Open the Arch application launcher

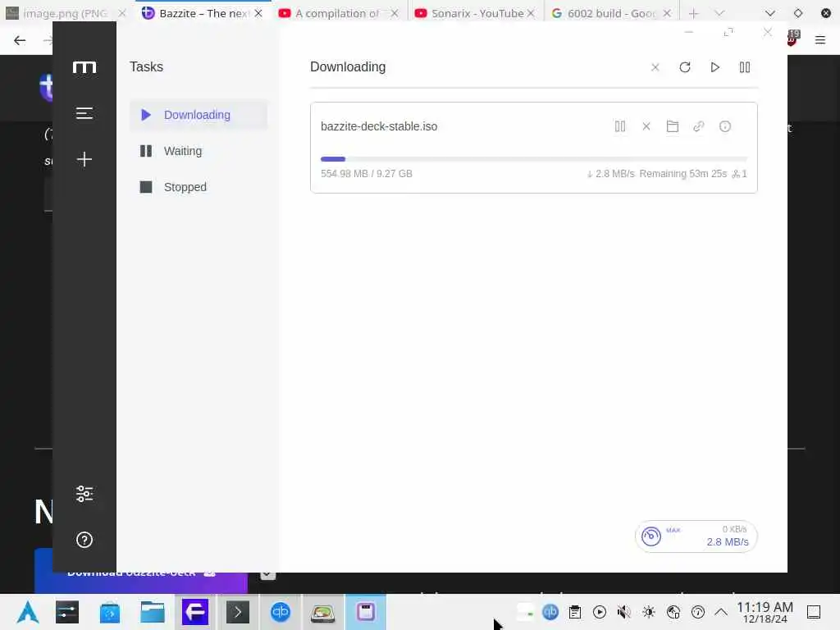27,612
